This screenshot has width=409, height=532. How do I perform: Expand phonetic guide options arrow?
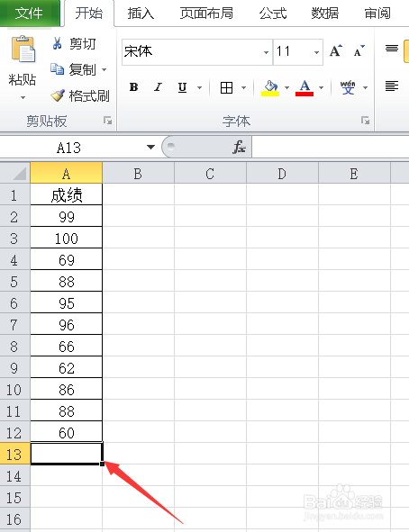point(365,87)
